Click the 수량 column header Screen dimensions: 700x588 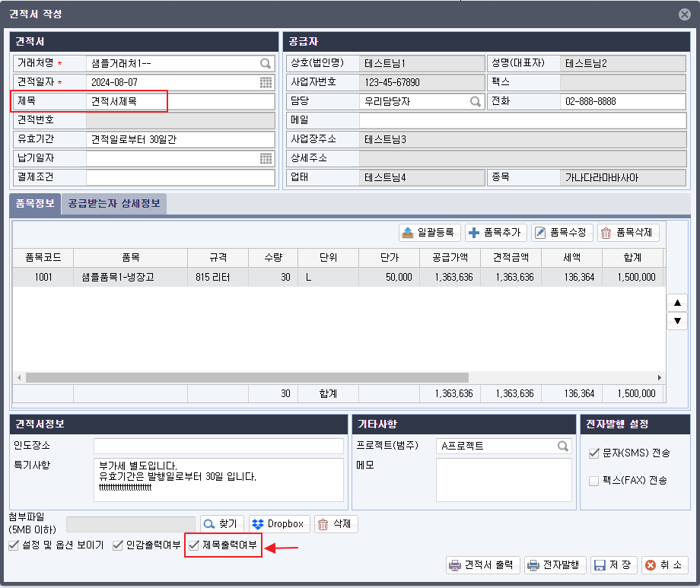273,258
